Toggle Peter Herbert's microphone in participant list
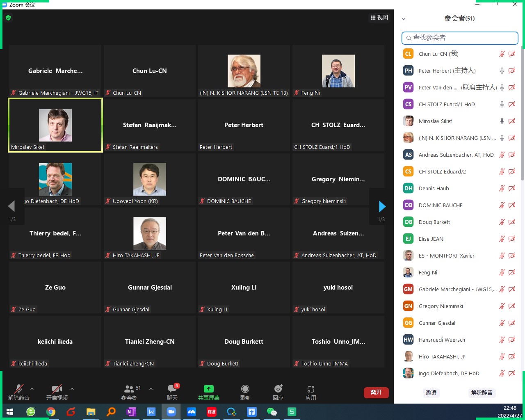Screen dimensions: 525x420 502,71
